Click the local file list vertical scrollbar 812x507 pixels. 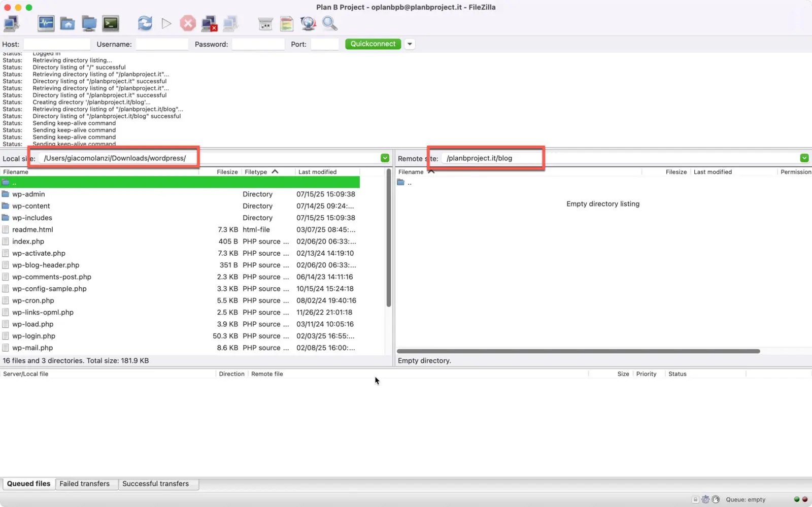[x=389, y=238]
